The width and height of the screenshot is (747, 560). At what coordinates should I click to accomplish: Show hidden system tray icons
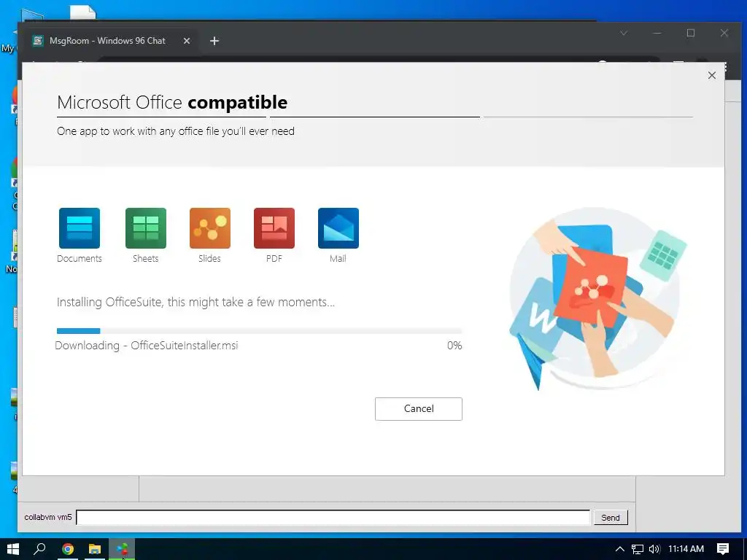click(x=620, y=549)
